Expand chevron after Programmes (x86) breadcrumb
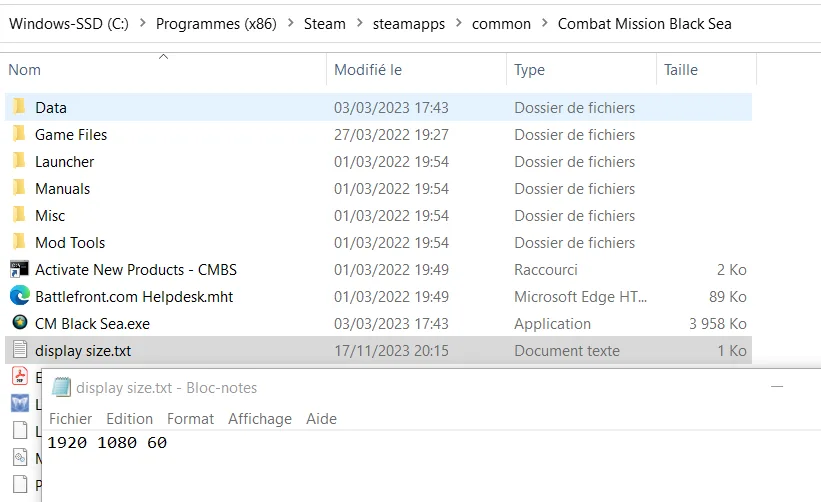The height and width of the screenshot is (502, 821). click(x=291, y=24)
